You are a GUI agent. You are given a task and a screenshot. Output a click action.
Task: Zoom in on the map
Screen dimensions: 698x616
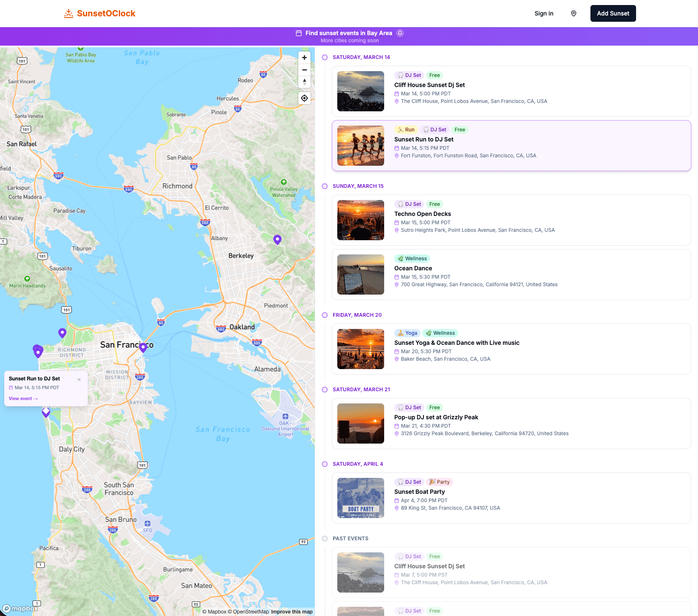tap(304, 58)
